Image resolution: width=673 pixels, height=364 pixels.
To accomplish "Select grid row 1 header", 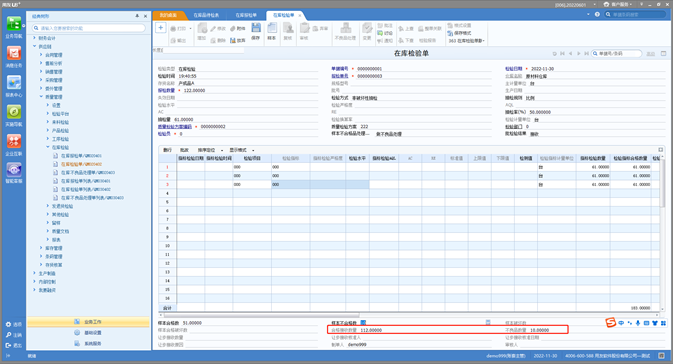I will pos(167,167).
